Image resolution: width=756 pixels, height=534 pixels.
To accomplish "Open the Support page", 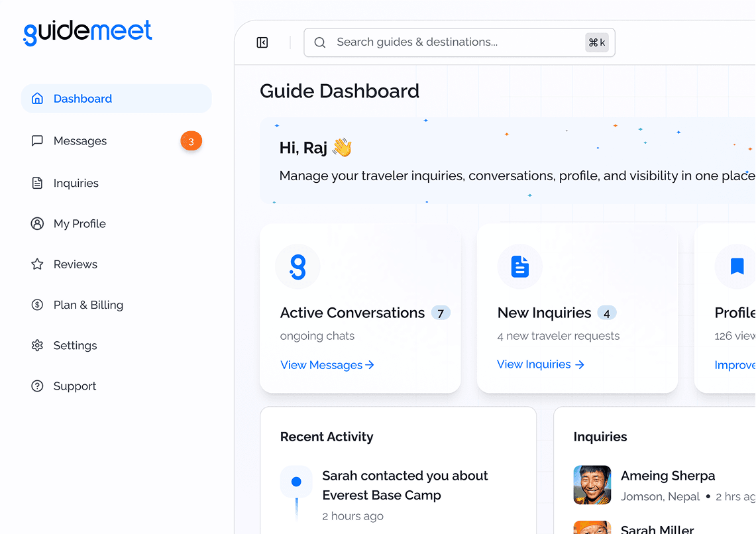I will click(x=116, y=386).
